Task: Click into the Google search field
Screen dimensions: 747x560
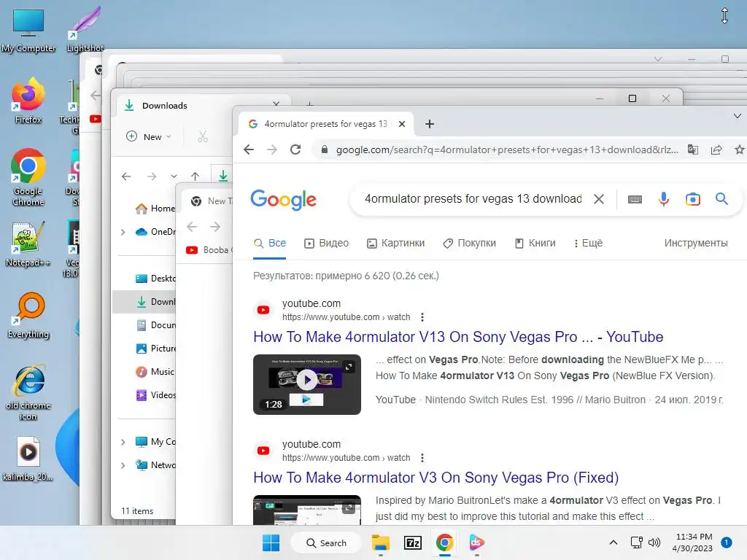Action: click(x=473, y=198)
